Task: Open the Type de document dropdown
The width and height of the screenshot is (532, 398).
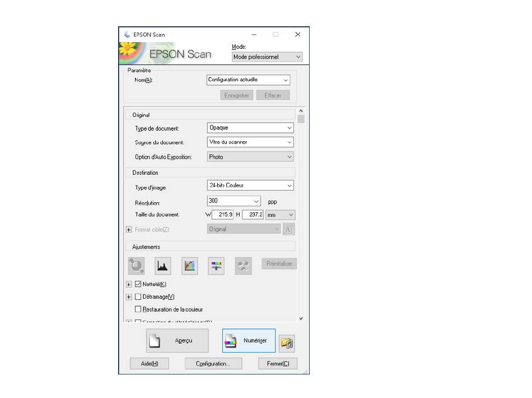Action: point(250,128)
